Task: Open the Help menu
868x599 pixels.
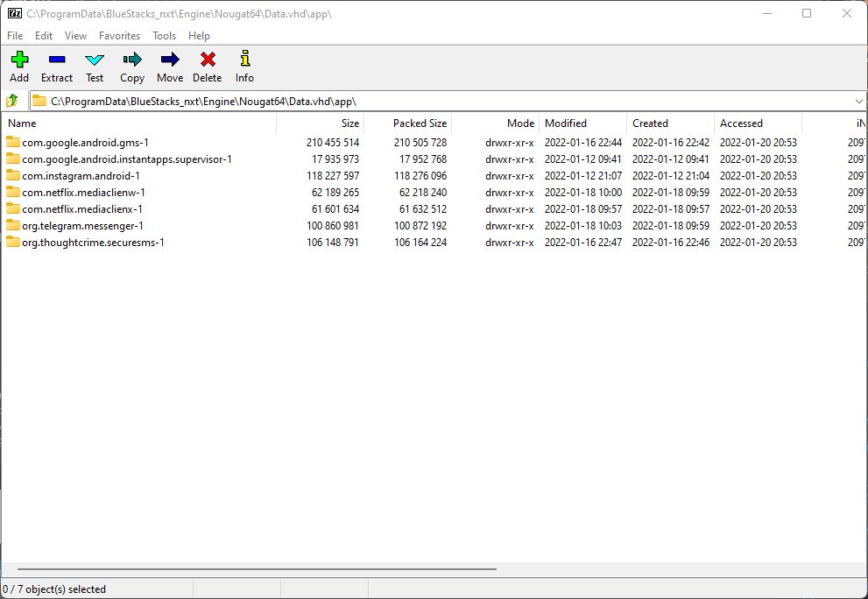Action: 200,35
